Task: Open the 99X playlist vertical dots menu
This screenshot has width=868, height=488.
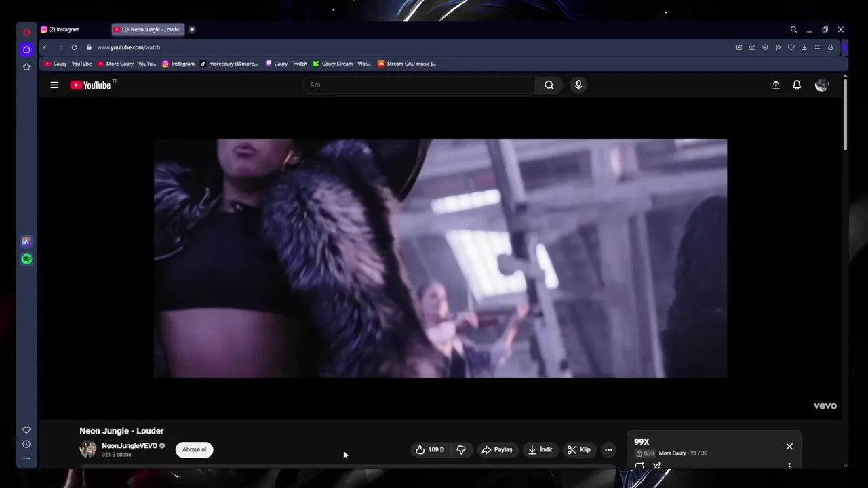Action: click(789, 466)
